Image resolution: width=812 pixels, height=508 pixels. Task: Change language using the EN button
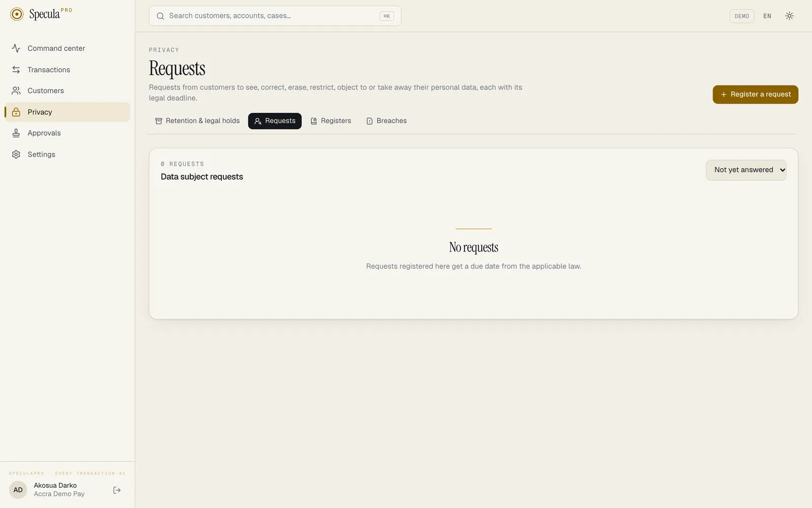[767, 16]
